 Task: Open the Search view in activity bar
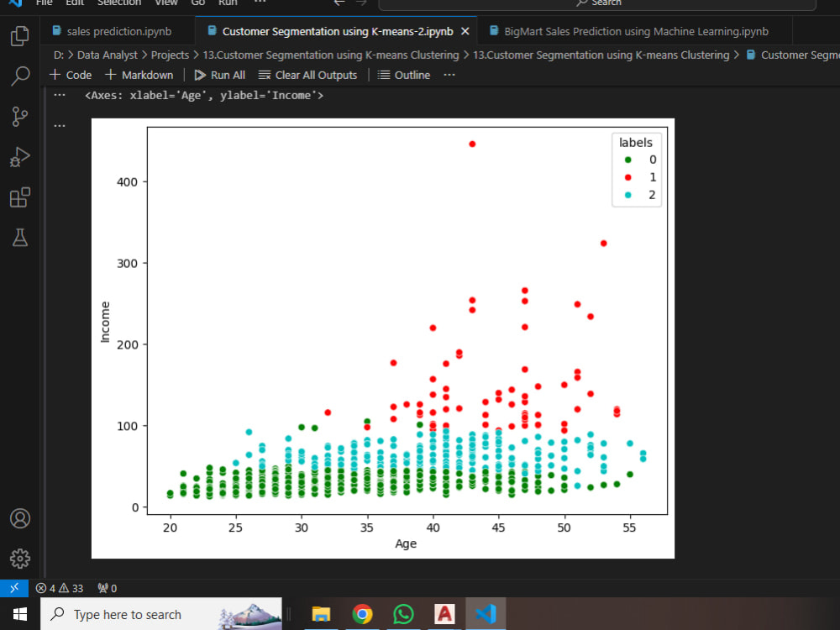[20, 76]
